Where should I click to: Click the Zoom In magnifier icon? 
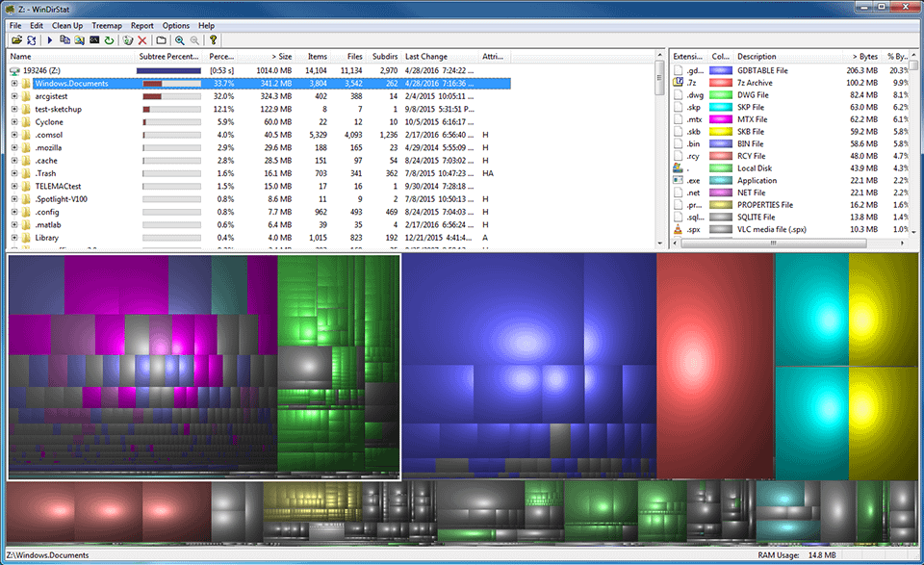tap(179, 40)
